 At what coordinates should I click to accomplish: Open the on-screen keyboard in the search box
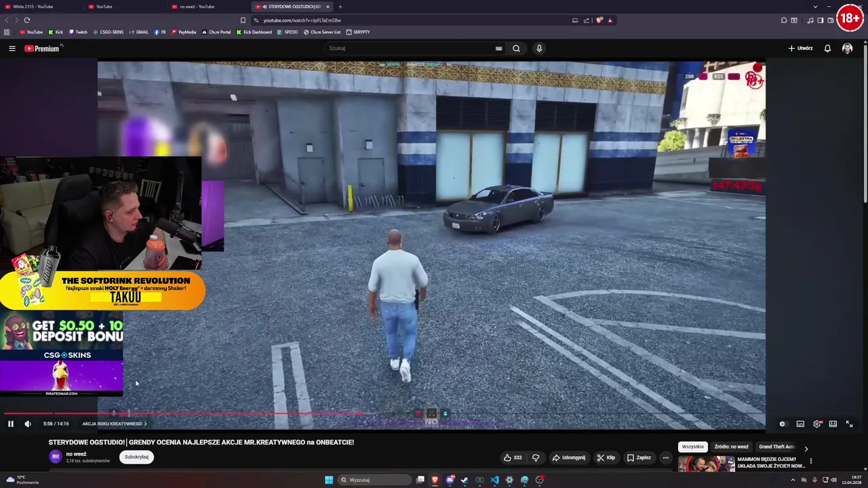[x=499, y=48]
